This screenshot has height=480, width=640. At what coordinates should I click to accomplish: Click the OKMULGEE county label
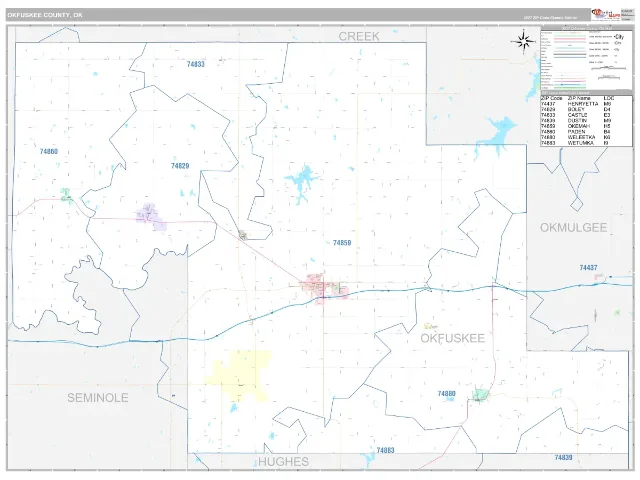(x=573, y=227)
